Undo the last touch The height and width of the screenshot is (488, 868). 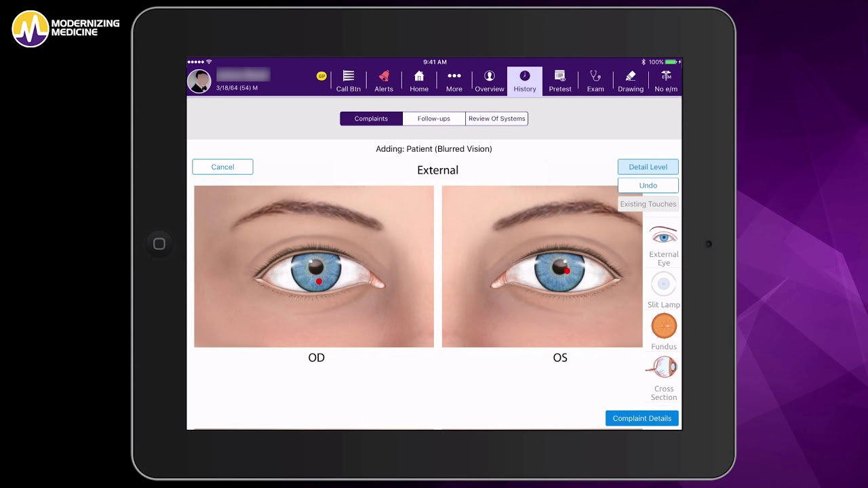648,185
